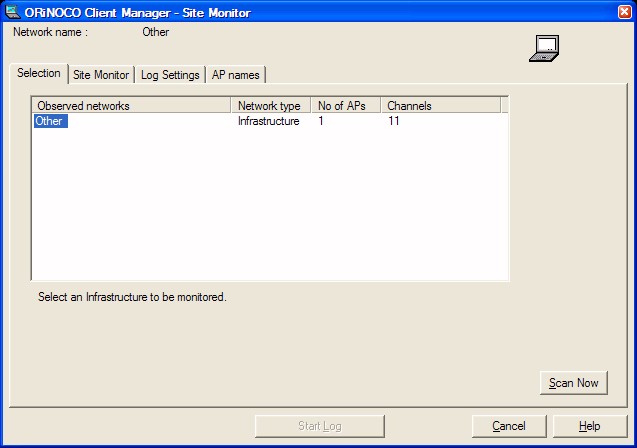Sort by Network type column header

point(271,106)
